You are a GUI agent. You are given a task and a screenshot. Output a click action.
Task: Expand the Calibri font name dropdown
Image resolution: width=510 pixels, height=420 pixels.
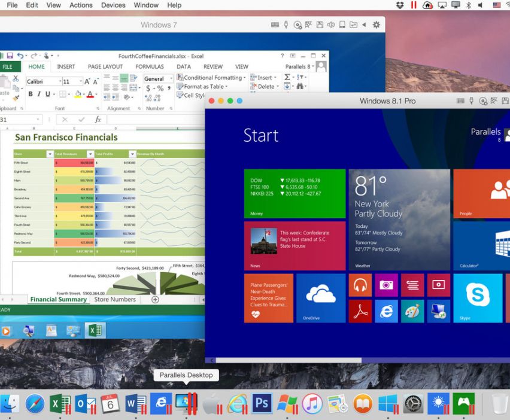(x=60, y=81)
